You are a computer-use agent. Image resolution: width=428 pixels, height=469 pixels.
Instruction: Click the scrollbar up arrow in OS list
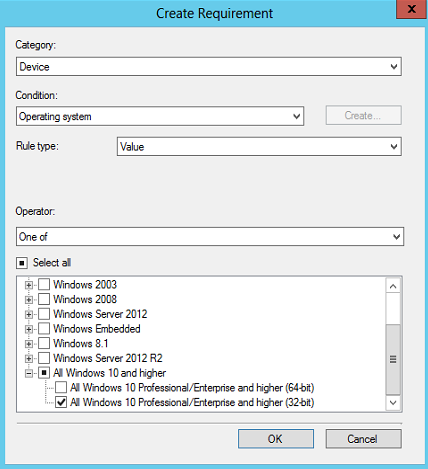(393, 286)
